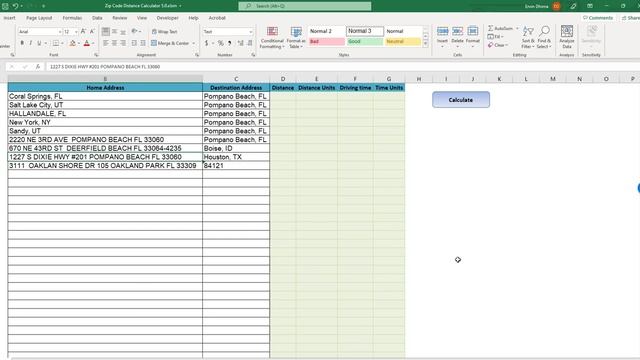Click the Middle Align icon
640x360 pixels.
(x=114, y=31)
